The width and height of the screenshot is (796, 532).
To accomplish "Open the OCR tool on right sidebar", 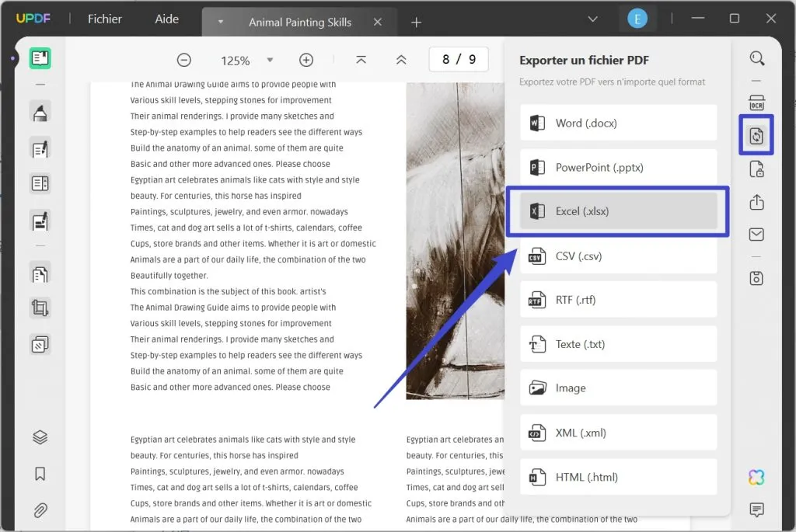I will [x=756, y=102].
